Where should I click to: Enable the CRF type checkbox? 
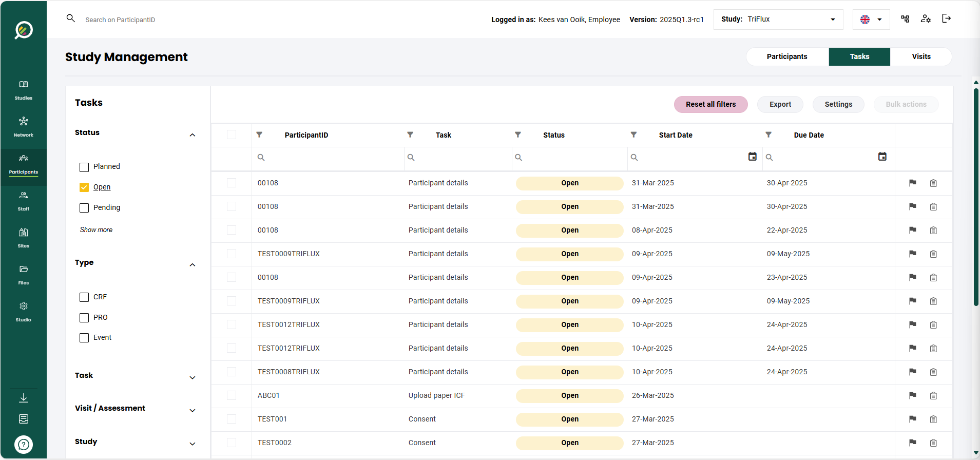84,297
